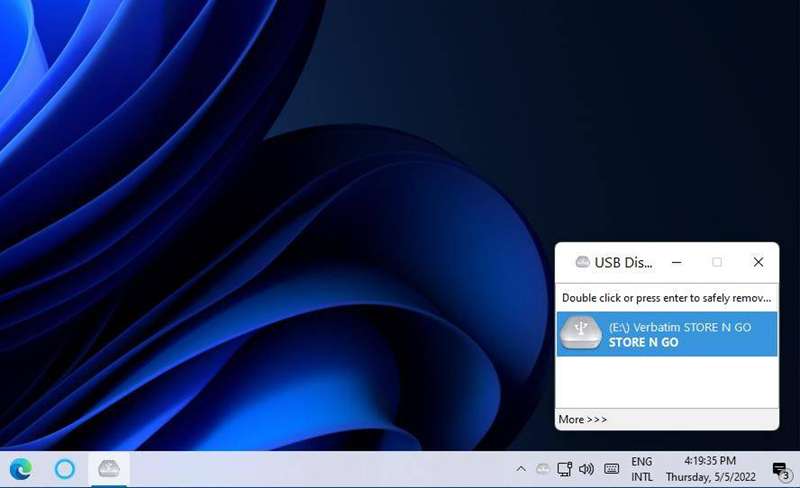The width and height of the screenshot is (800, 488).
Task: Open the touch keyboard icon
Action: 611,469
